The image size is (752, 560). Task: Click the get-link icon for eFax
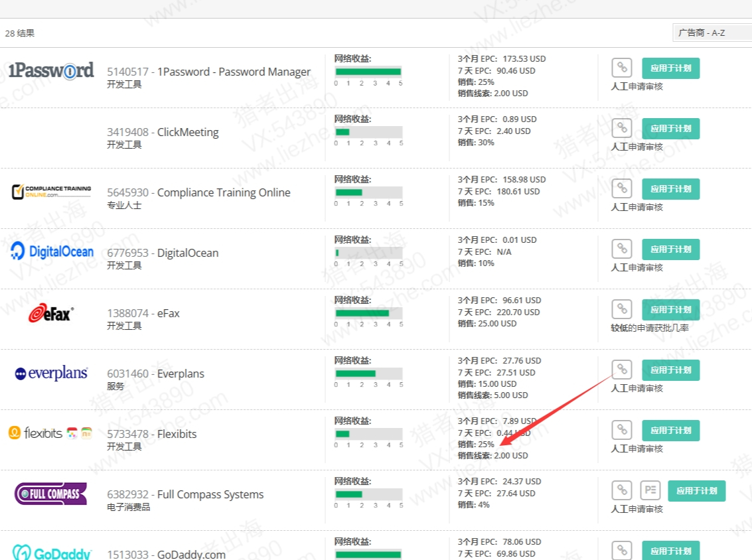(621, 309)
